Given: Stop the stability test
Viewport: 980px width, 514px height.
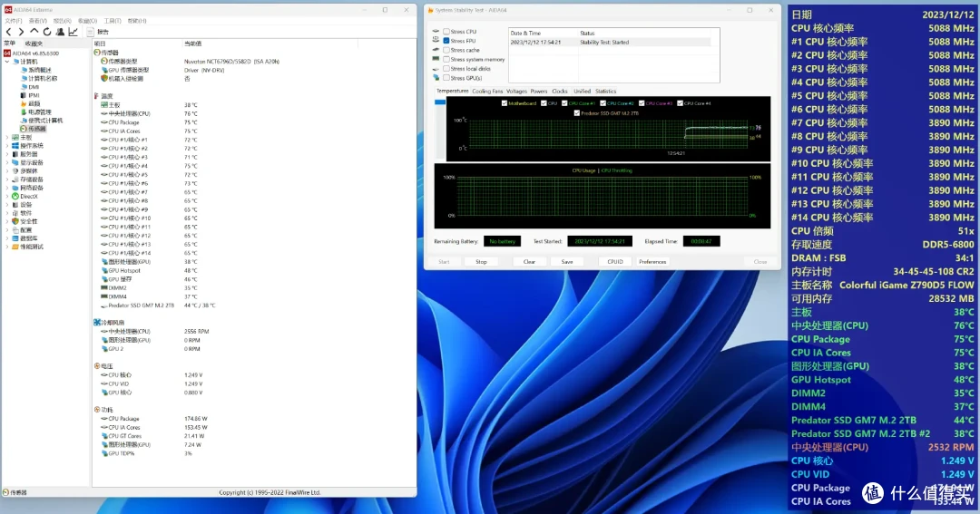Looking at the screenshot, I should 481,262.
